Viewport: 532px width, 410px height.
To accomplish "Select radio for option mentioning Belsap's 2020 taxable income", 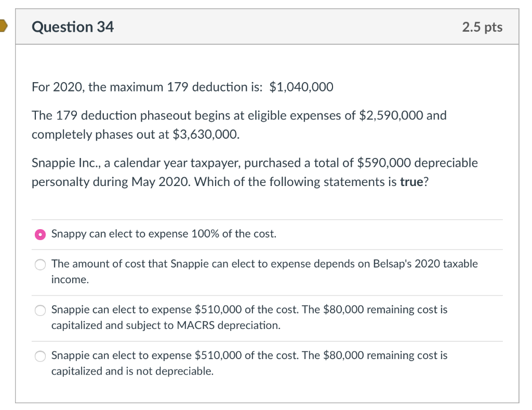I will tap(39, 264).
